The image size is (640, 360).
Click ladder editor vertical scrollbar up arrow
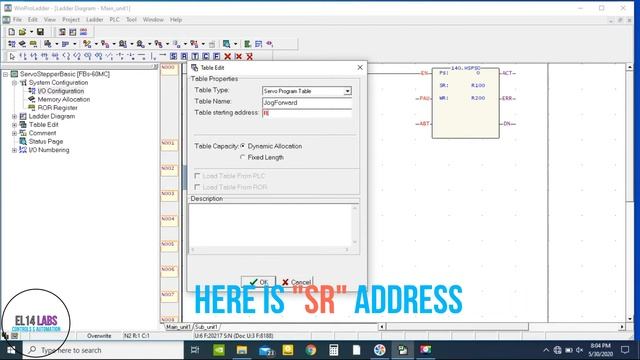coord(630,67)
